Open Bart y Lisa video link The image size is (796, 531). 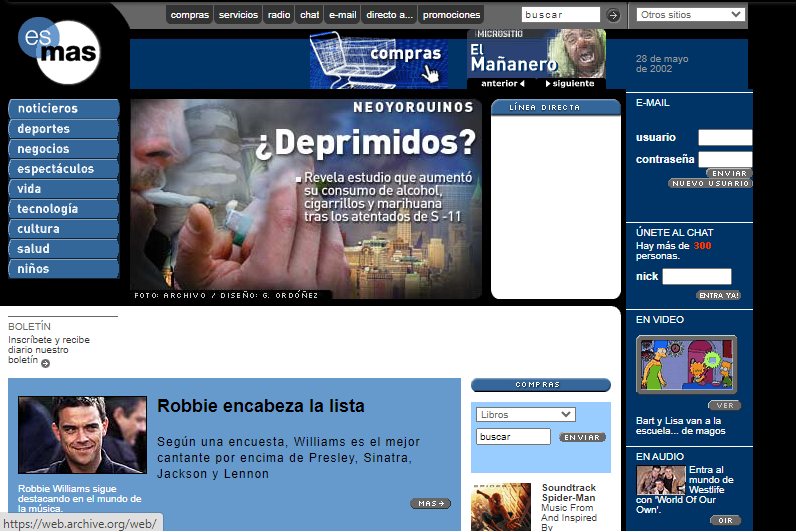[x=681, y=426]
